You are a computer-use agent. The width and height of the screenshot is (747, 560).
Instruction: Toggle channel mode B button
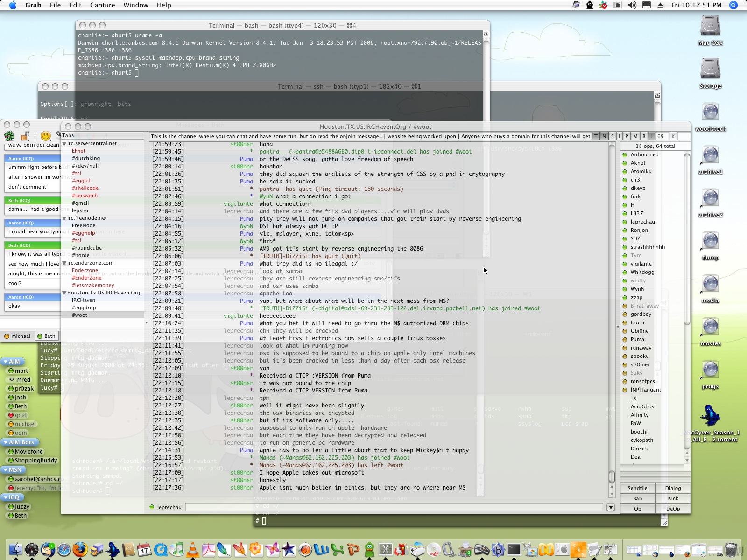point(644,136)
